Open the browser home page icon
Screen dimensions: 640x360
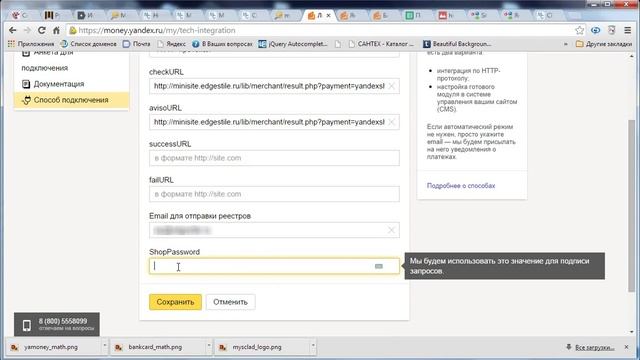pos(56,31)
